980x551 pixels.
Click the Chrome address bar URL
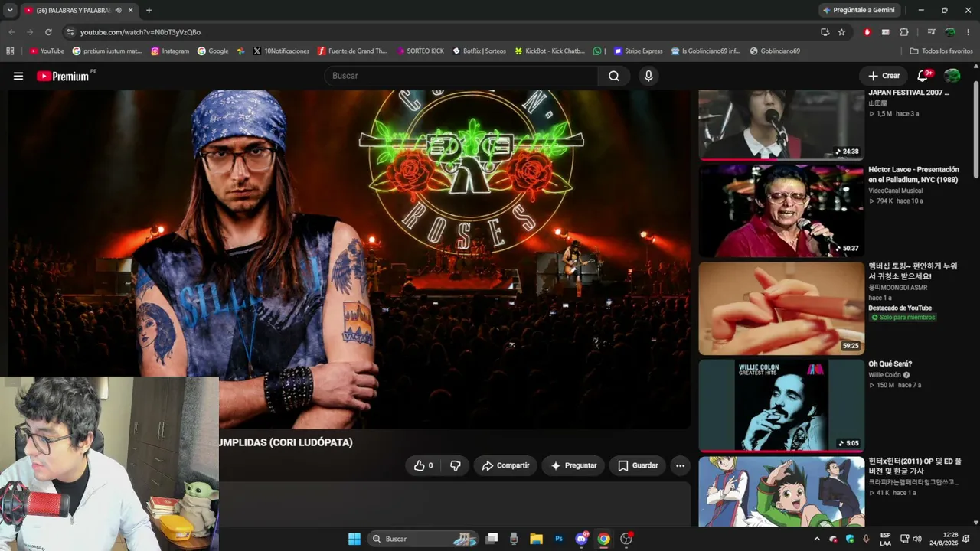point(140,32)
